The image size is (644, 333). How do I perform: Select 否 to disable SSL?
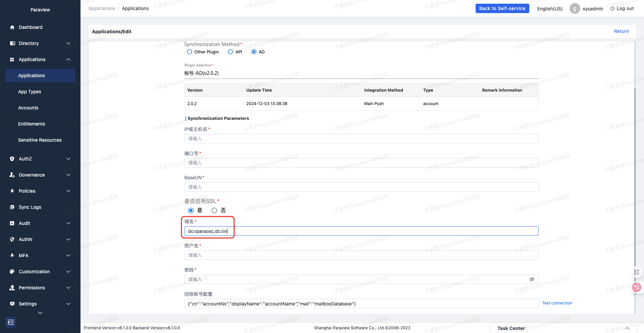214,210
